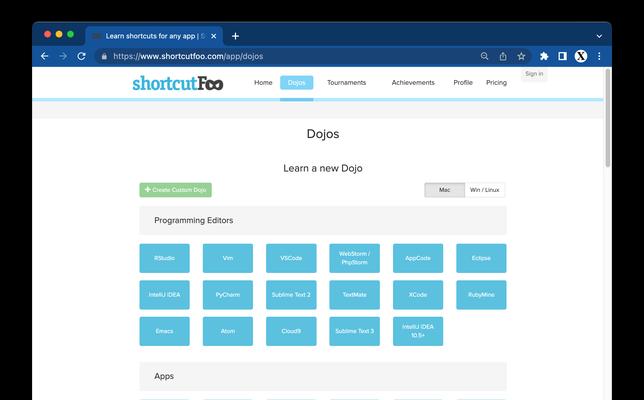The image size is (644, 400).
Task: Open the AppCode dojo tile
Action: pos(418,258)
